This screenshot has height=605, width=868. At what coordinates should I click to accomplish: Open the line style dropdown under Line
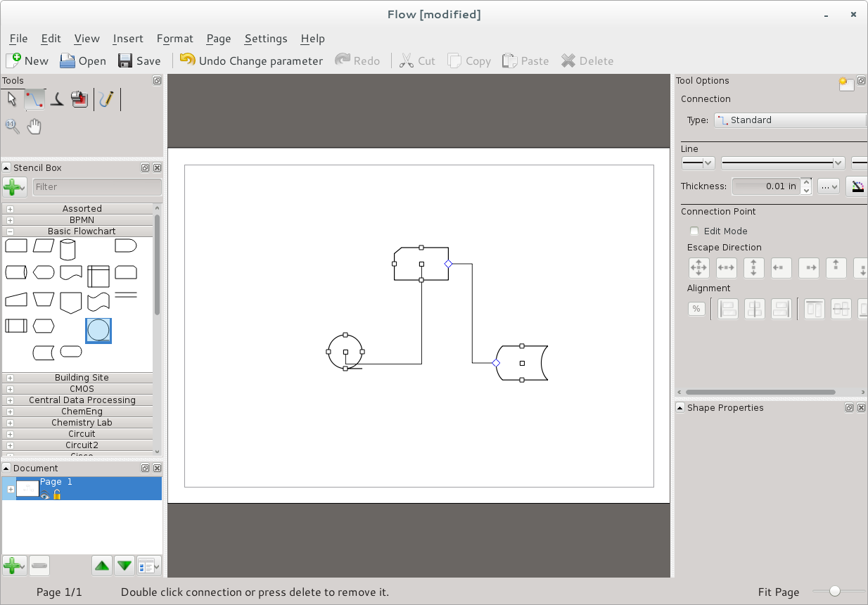click(783, 163)
